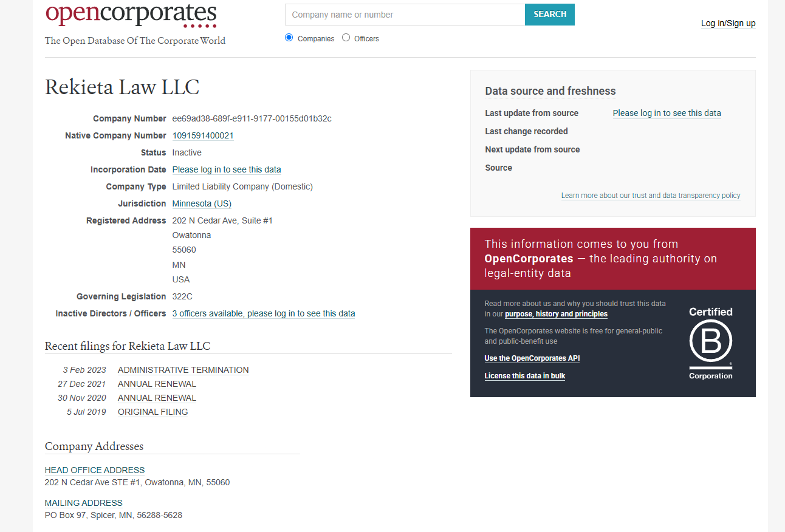The height and width of the screenshot is (532, 785).
Task: Open the MAILING ADDRESS link
Action: click(84, 503)
